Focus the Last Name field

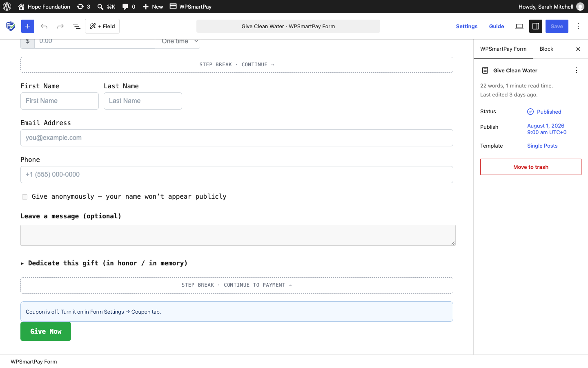click(143, 101)
